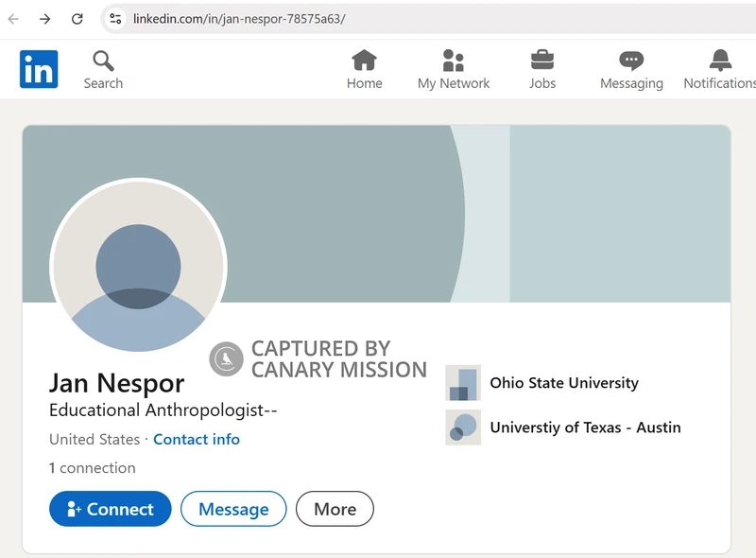The image size is (756, 558).
Task: Reload the page with refresh icon
Action: click(77, 19)
